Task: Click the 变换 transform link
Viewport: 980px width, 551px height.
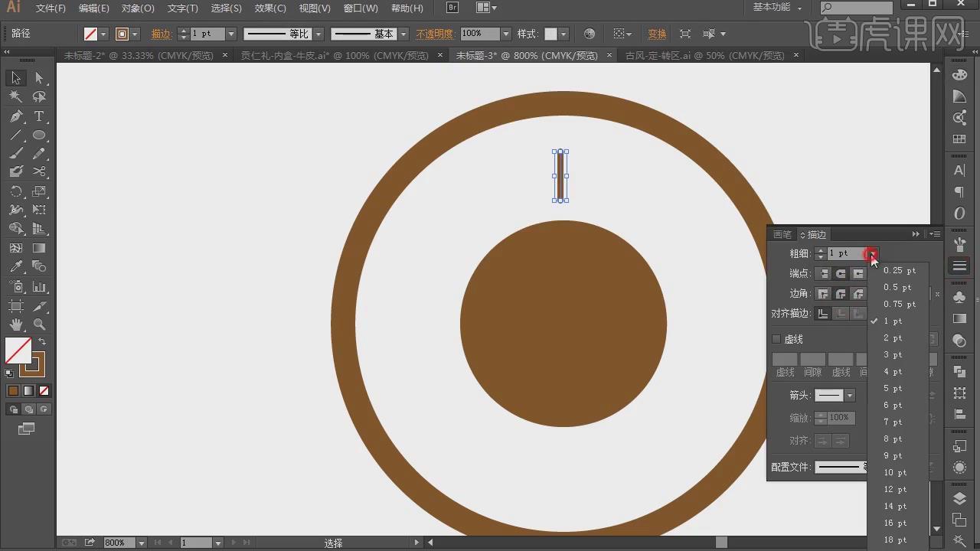Action: pos(657,34)
